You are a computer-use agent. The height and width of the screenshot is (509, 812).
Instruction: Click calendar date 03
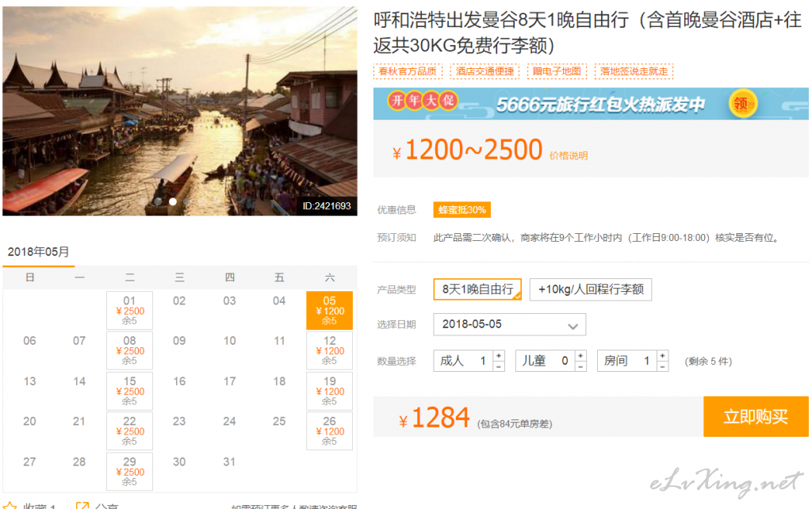point(229,300)
